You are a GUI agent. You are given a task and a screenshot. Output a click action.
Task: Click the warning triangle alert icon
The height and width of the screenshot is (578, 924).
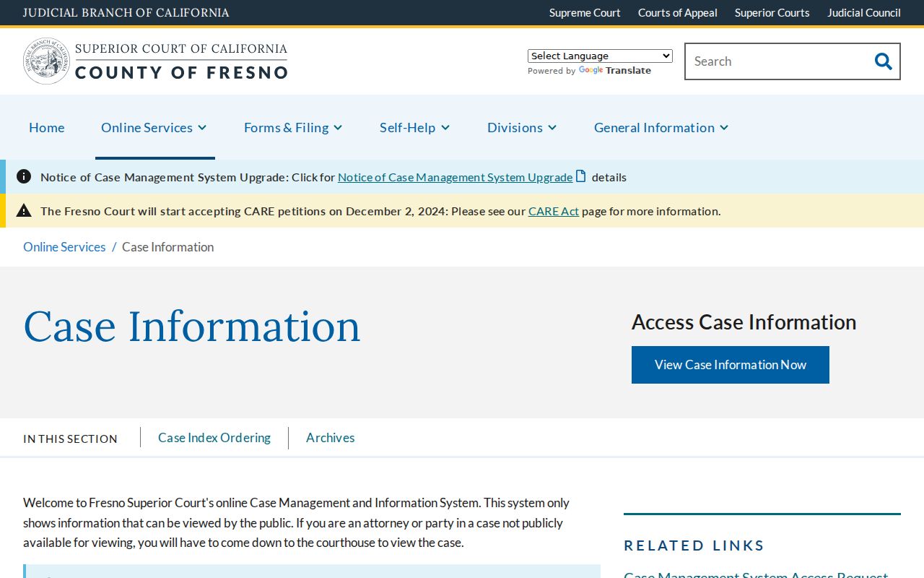[x=24, y=210]
